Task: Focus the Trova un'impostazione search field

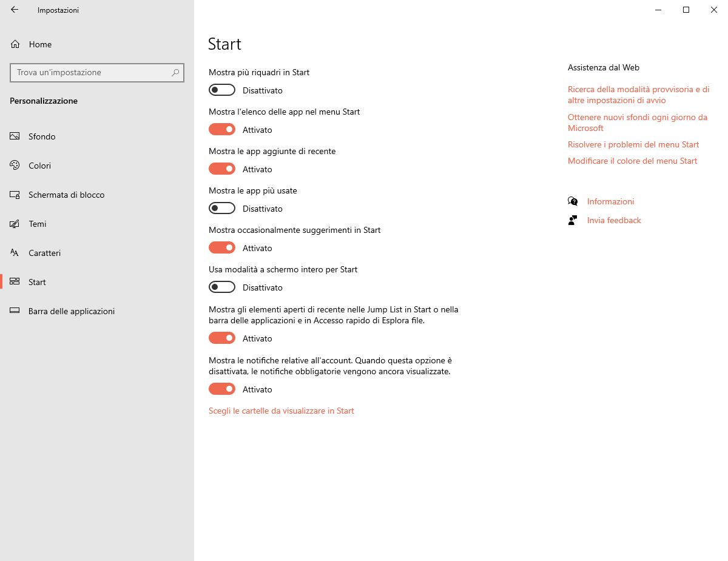Action: 91,73
